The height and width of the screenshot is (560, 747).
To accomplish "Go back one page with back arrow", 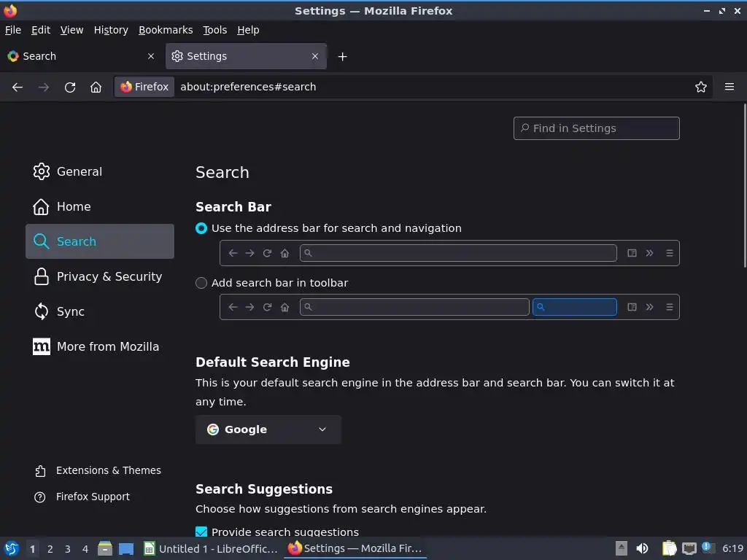I will (18, 87).
